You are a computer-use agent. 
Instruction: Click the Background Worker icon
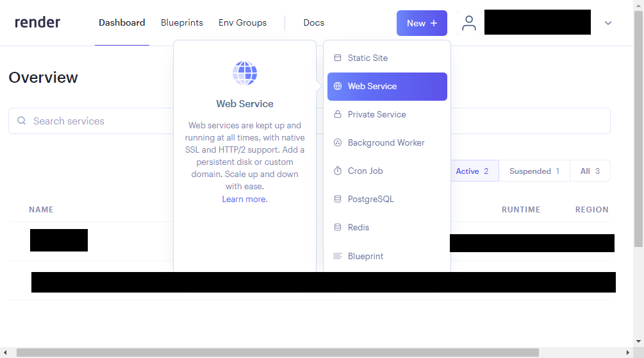[x=338, y=142]
